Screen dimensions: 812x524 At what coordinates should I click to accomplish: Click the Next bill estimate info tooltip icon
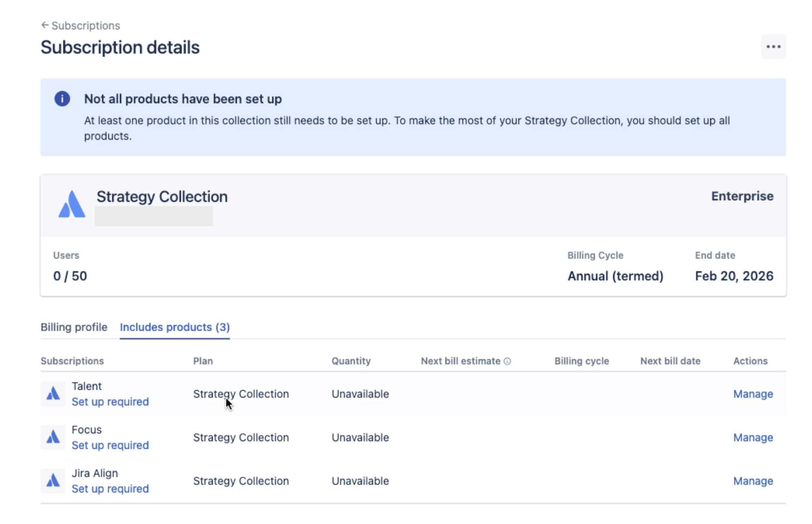pyautogui.click(x=507, y=361)
